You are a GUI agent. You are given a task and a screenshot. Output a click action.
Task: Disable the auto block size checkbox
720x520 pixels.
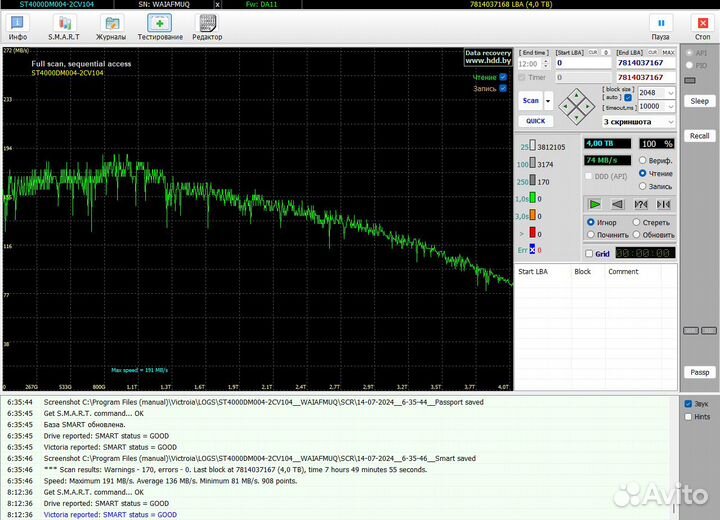click(628, 98)
